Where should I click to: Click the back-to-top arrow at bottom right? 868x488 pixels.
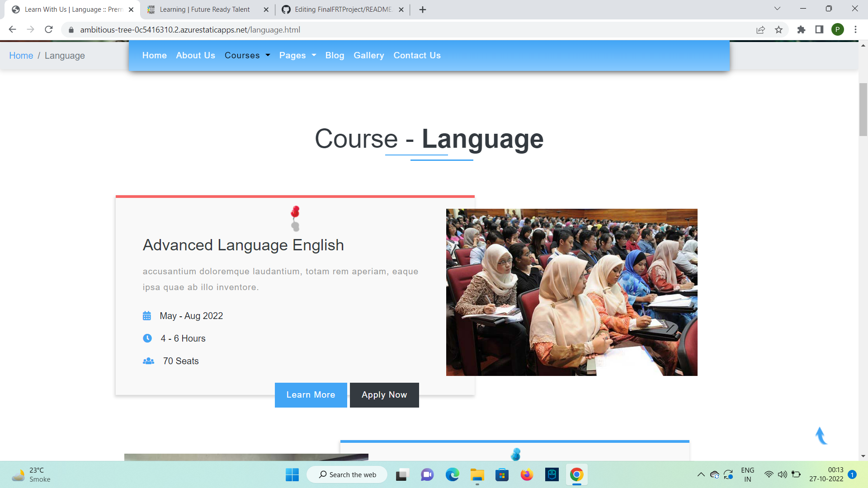pos(821,436)
